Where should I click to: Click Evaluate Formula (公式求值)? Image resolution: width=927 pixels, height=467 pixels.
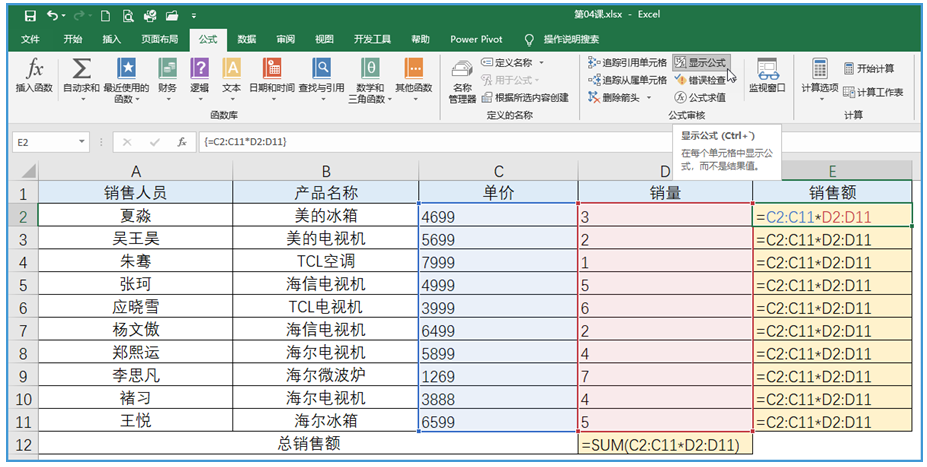click(x=700, y=97)
